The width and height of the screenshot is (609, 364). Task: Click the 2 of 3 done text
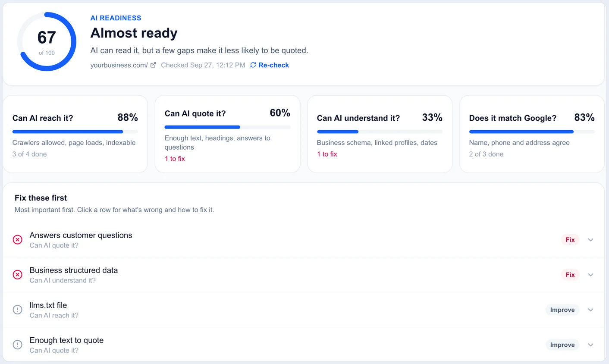[486, 154]
